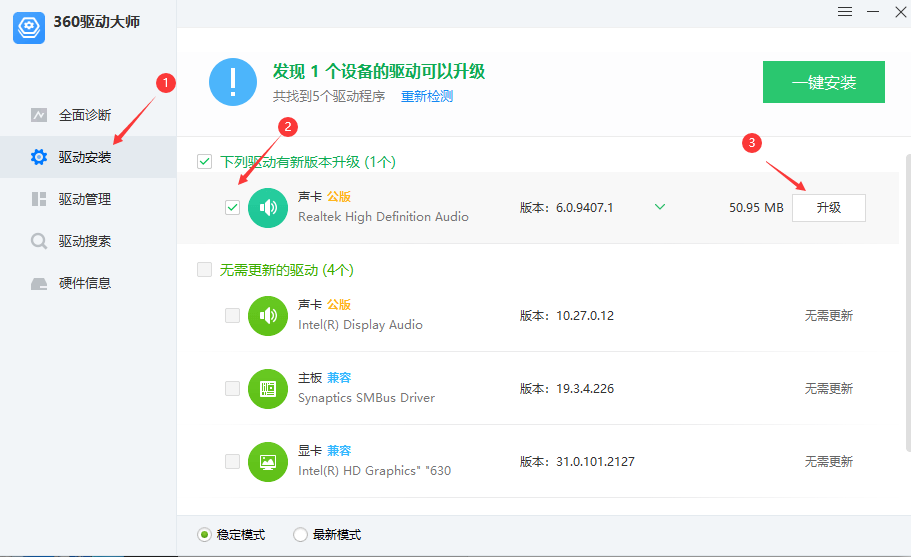Click the Realtek sound card speaker icon
911x557 pixels.
point(267,208)
